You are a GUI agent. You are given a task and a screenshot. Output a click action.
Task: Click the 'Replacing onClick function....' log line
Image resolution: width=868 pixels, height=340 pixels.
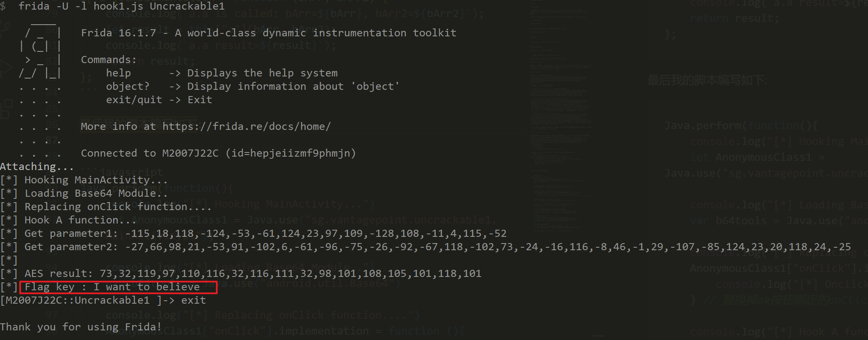118,207
